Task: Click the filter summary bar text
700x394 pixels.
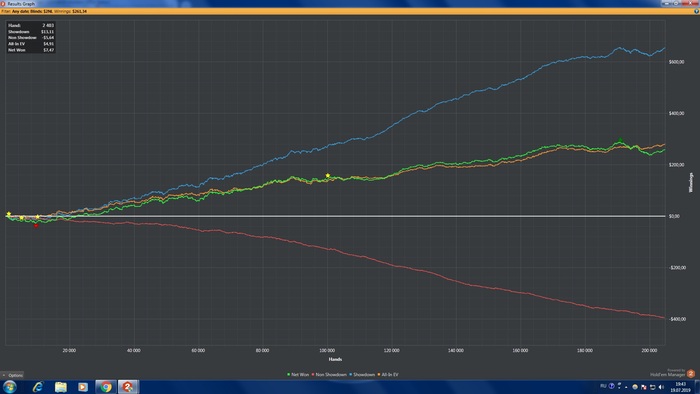Action: [44, 11]
